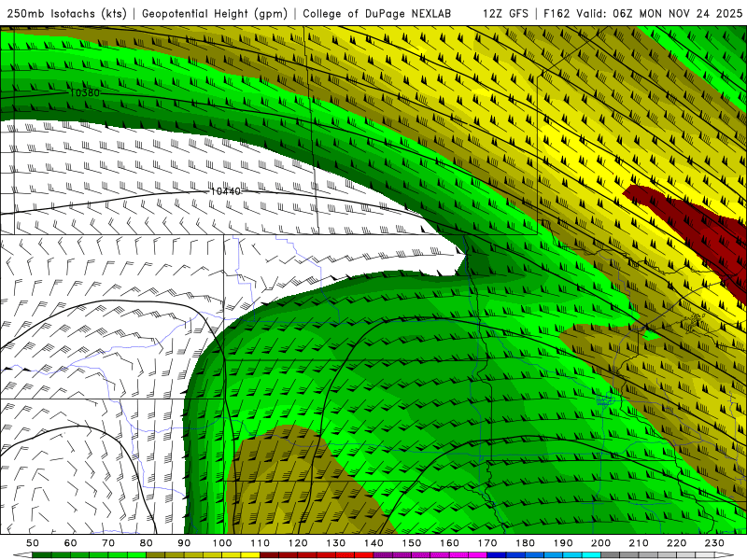Click the legend value 50
The image size is (747, 560).
tap(33, 543)
